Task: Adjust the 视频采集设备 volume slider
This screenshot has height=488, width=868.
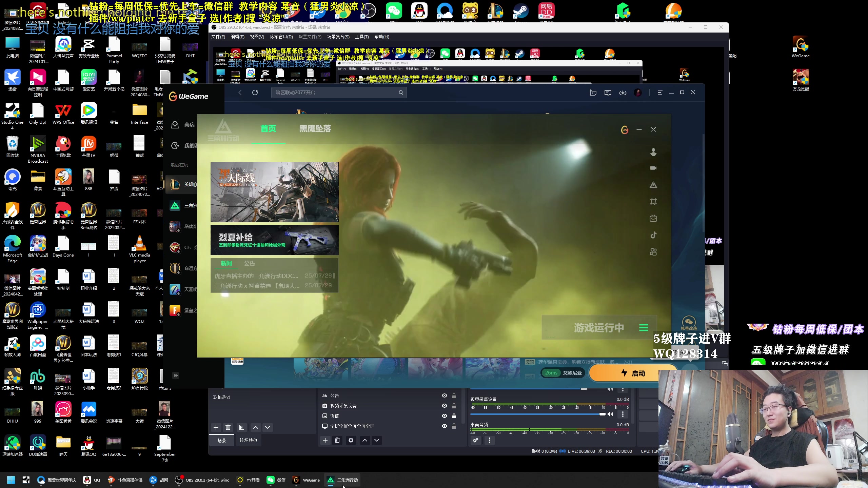Action: coord(538,414)
